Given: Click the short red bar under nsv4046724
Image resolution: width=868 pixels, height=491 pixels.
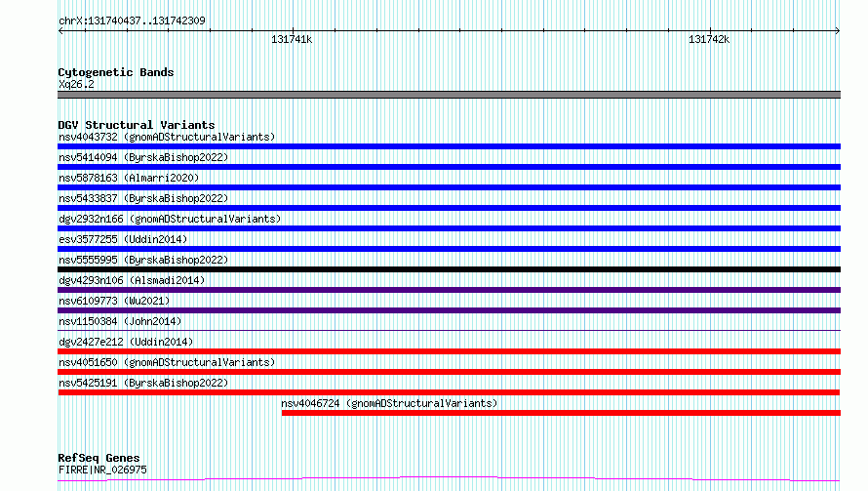Looking at the screenshot, I should point(562,413).
